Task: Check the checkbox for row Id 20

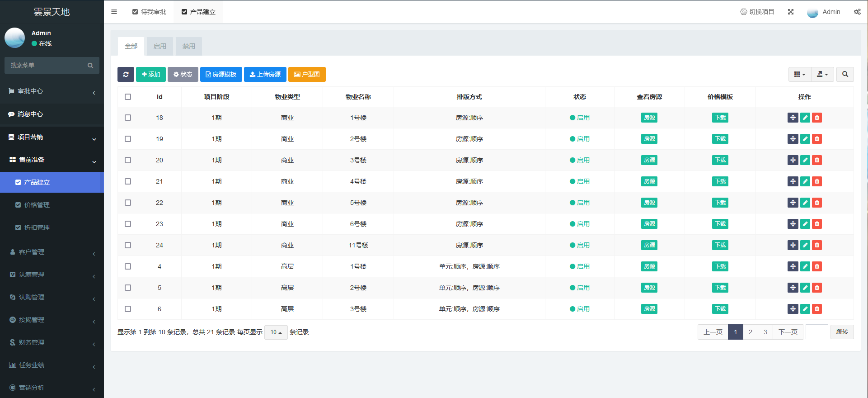Action: click(128, 160)
